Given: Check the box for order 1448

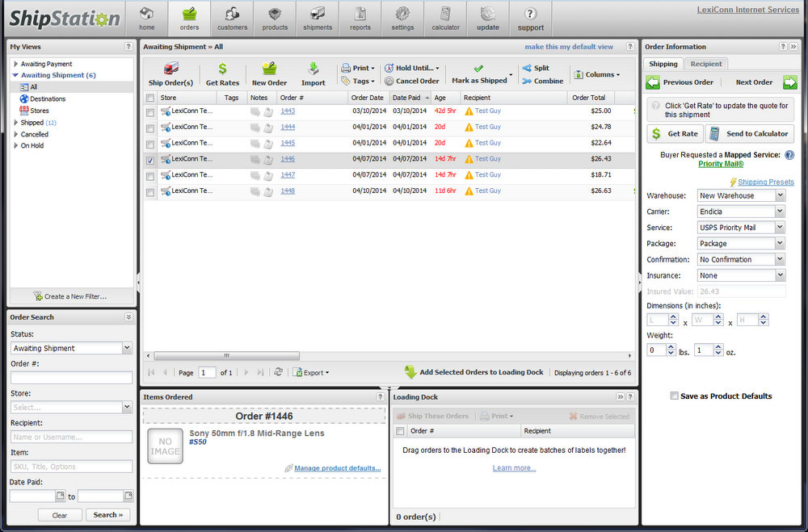Looking at the screenshot, I should [x=150, y=192].
